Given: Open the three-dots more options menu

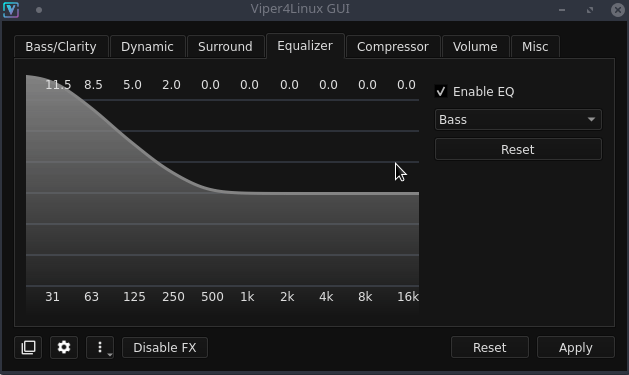Looking at the screenshot, I should 100,347.
